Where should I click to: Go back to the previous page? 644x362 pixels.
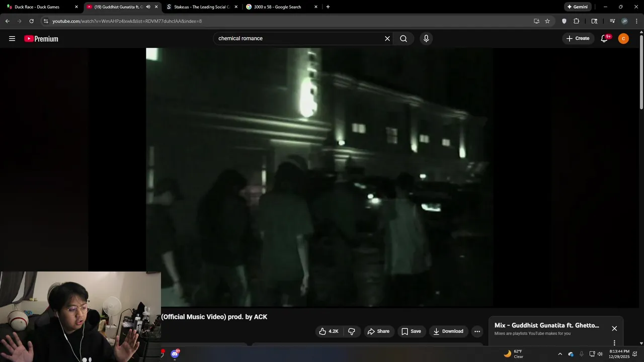click(8, 21)
